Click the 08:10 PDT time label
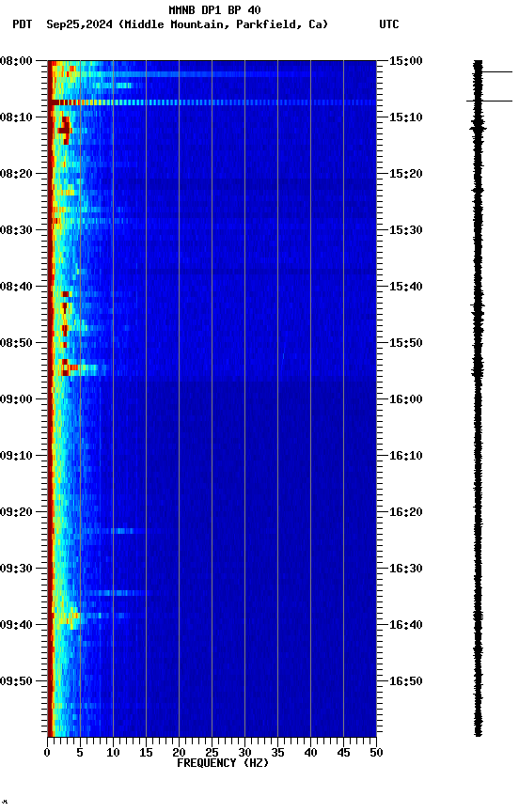Viewport: 519px width, 812px height. 16,117
